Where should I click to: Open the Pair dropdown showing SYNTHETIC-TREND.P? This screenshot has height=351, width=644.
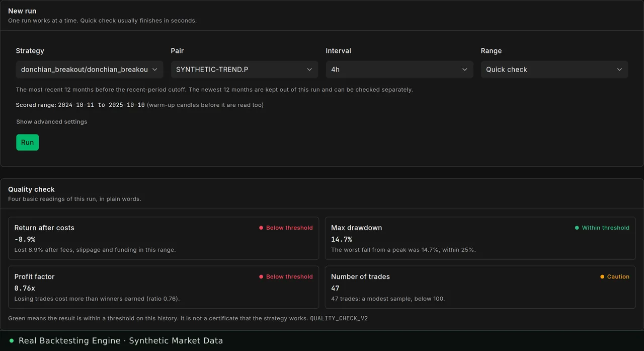pos(245,69)
